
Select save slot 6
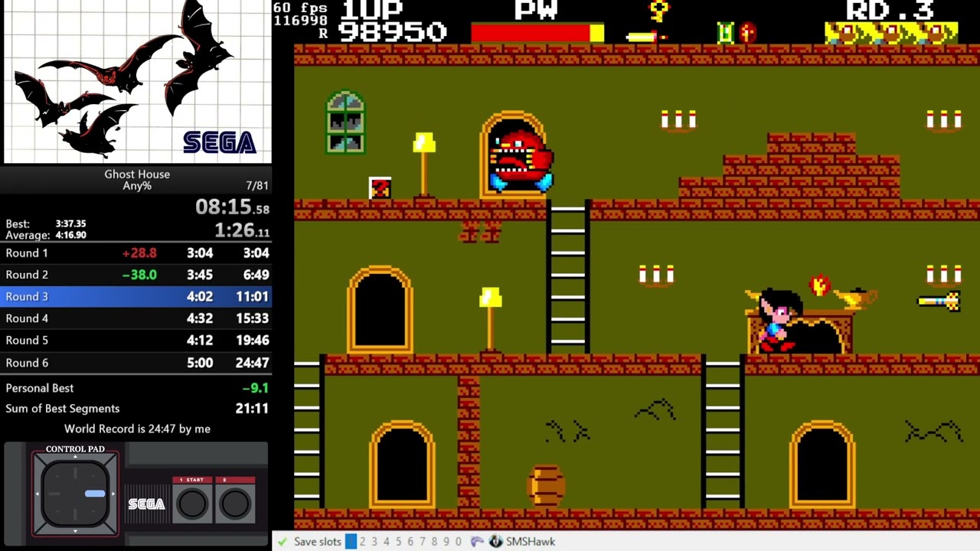pos(410,542)
